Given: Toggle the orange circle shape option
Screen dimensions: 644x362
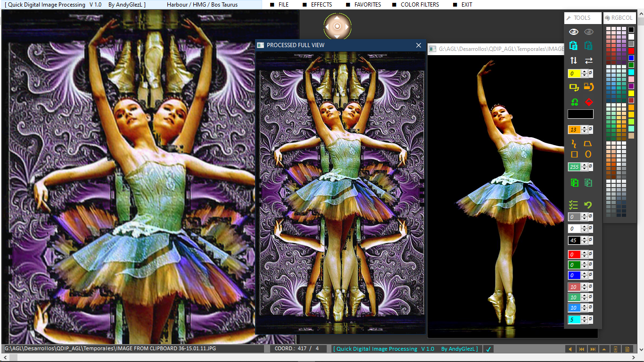Looking at the screenshot, I should [x=588, y=154].
